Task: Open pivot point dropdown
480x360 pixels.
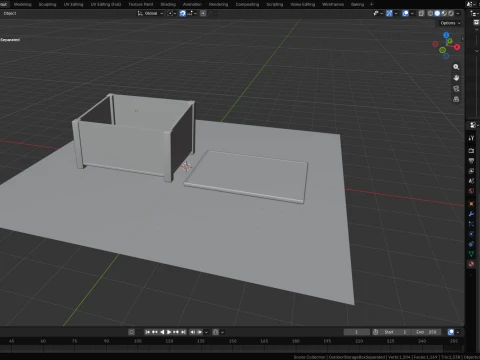Action: click(172, 13)
